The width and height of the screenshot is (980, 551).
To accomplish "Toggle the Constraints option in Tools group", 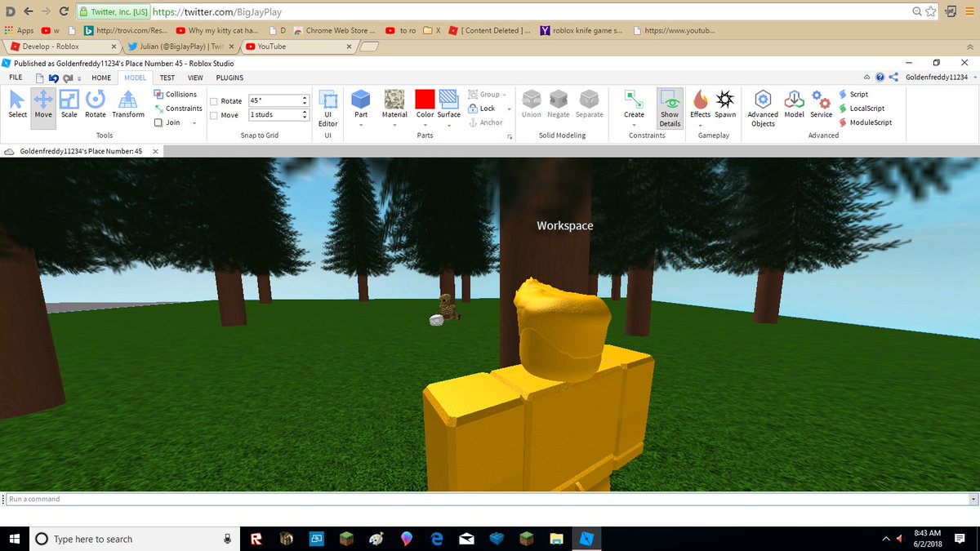I will coord(178,109).
